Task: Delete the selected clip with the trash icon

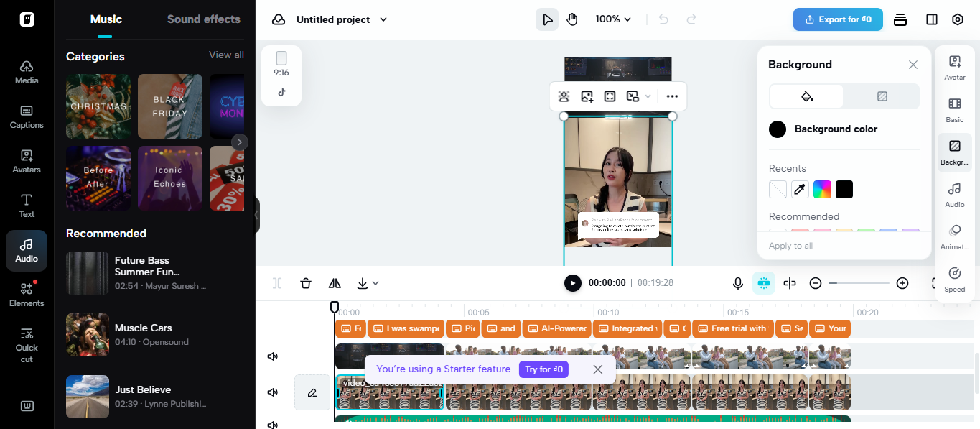Action: point(306,282)
